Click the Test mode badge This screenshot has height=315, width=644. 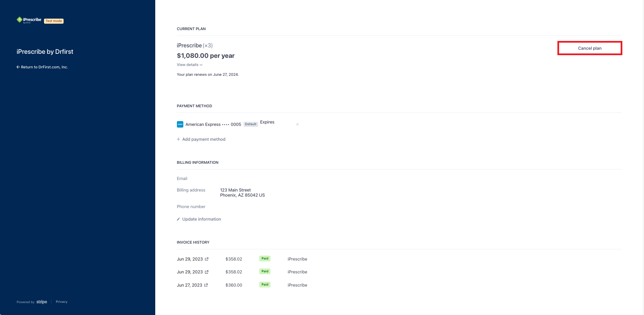pyautogui.click(x=54, y=21)
